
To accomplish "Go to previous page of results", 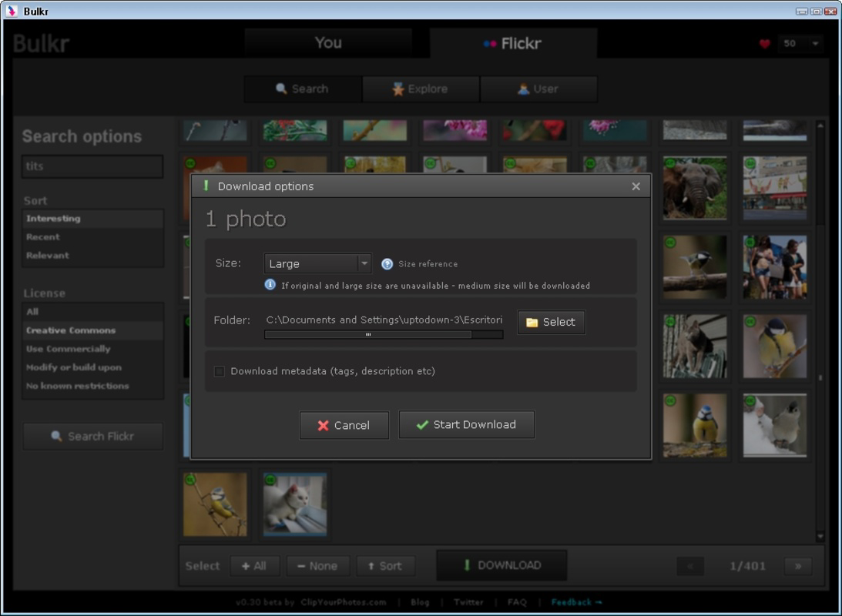I will coord(690,566).
